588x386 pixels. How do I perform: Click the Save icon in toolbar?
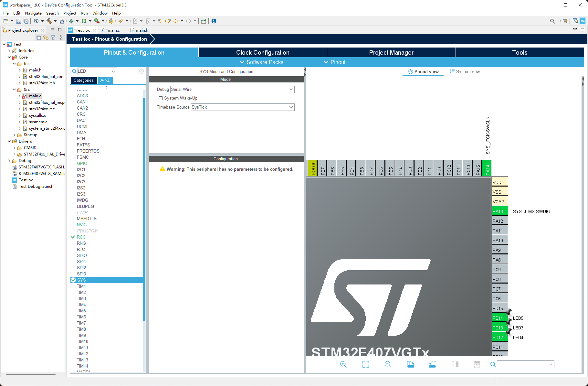tap(18, 21)
